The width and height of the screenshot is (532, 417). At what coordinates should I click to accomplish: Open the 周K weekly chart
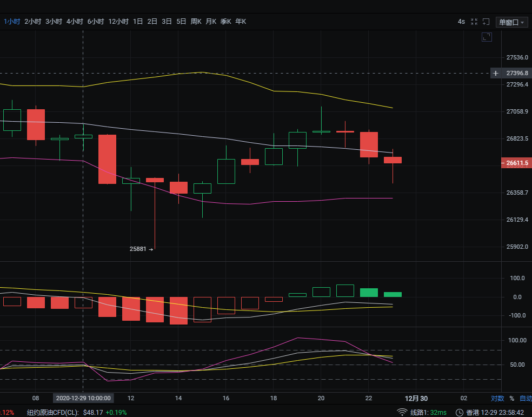coord(196,22)
